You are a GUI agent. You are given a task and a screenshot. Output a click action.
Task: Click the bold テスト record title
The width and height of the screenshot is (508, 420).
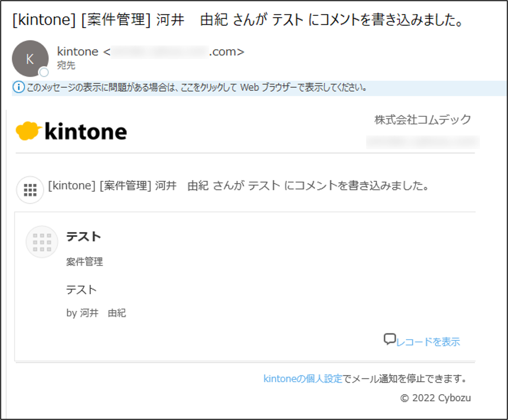(83, 237)
